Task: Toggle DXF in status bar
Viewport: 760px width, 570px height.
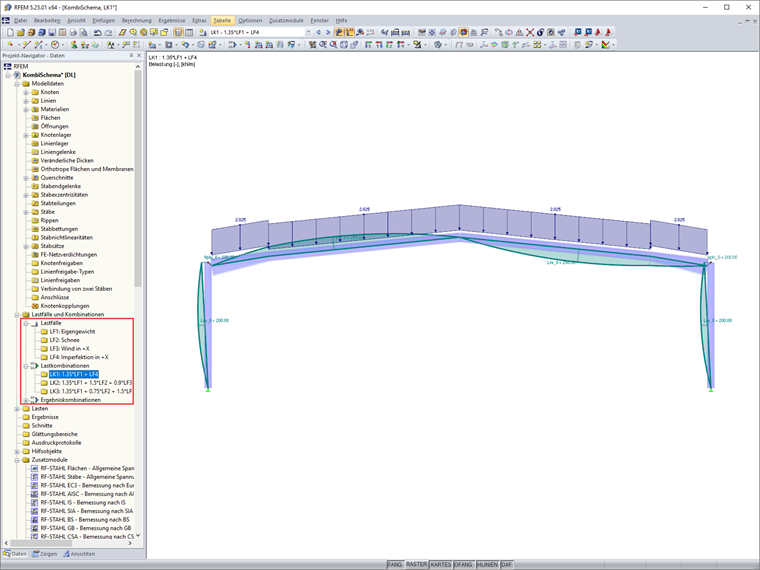Action: (x=506, y=565)
